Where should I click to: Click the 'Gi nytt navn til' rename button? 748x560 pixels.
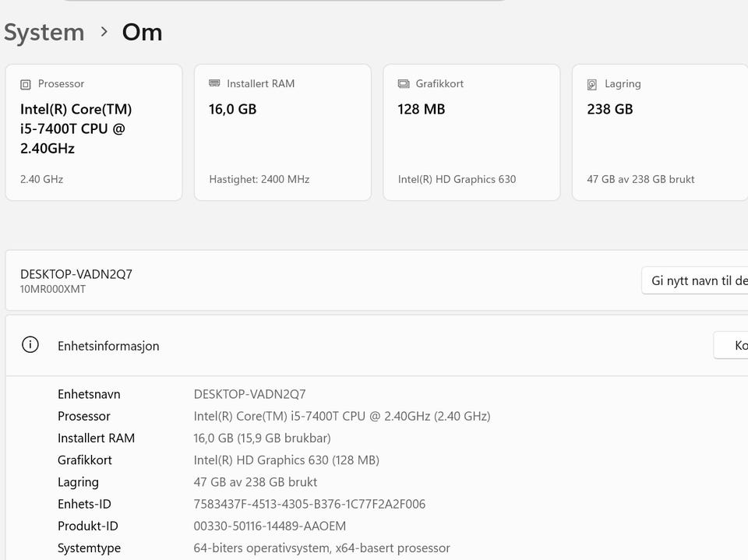(695, 280)
